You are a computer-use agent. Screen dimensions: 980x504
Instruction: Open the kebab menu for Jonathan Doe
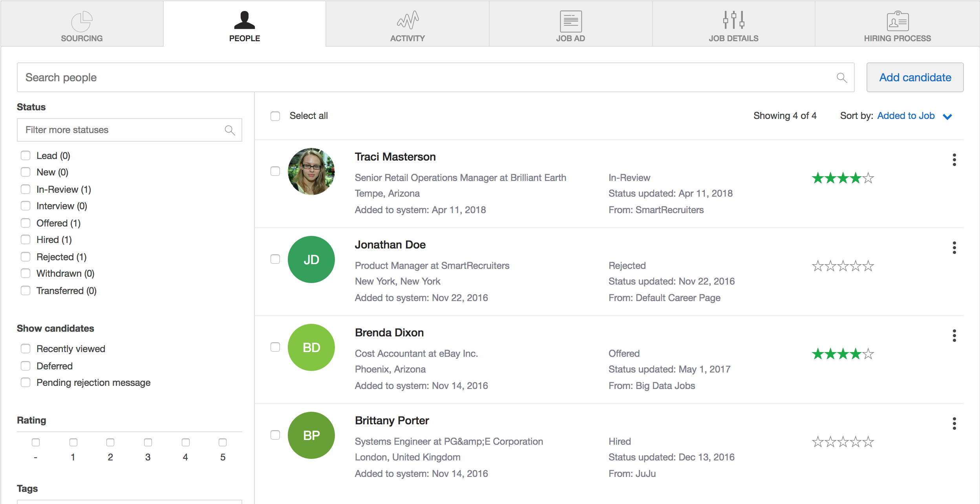coord(954,248)
